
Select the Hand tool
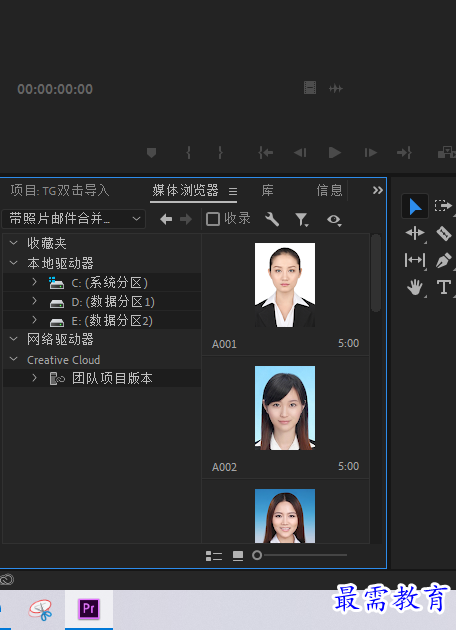(x=415, y=288)
